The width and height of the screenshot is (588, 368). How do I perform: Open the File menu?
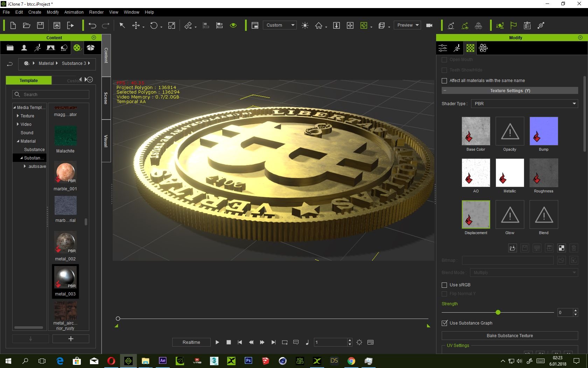[6, 12]
